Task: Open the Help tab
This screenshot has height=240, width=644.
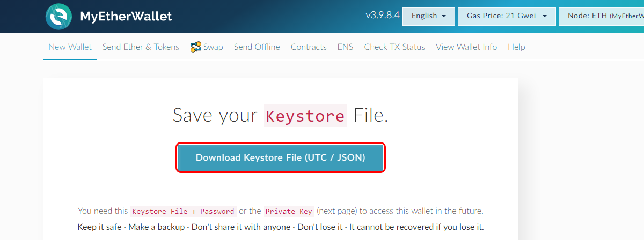Action: 516,47
